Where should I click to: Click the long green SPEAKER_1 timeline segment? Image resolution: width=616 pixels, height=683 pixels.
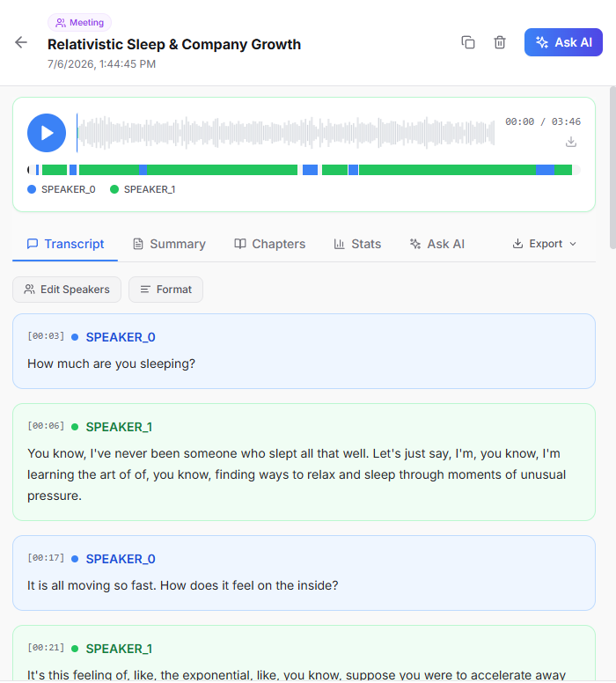[447, 170]
